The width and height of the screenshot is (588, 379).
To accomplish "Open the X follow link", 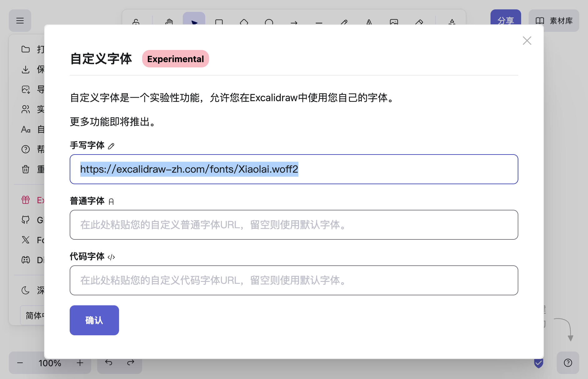I will [x=30, y=240].
